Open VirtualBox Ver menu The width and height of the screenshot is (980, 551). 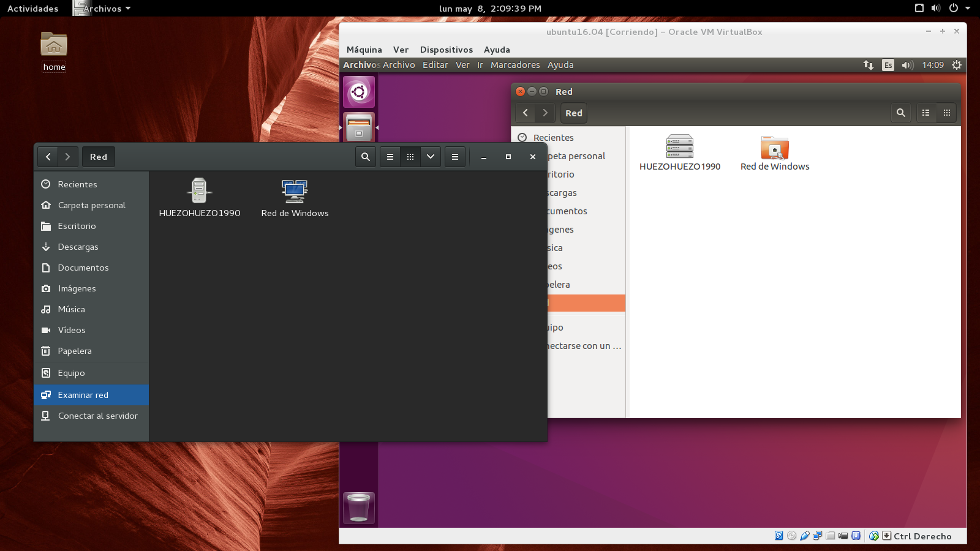(x=401, y=50)
